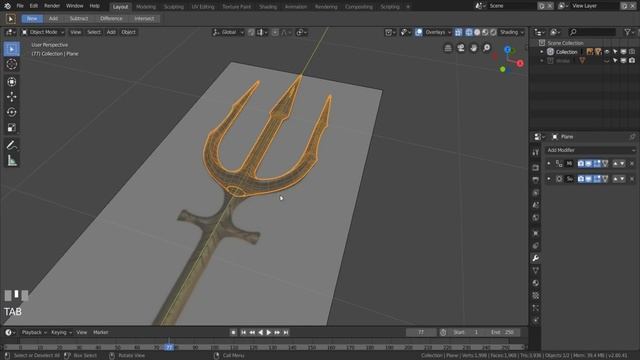Remove the Subsurf modifier with X
The image size is (640, 360).
click(x=632, y=179)
